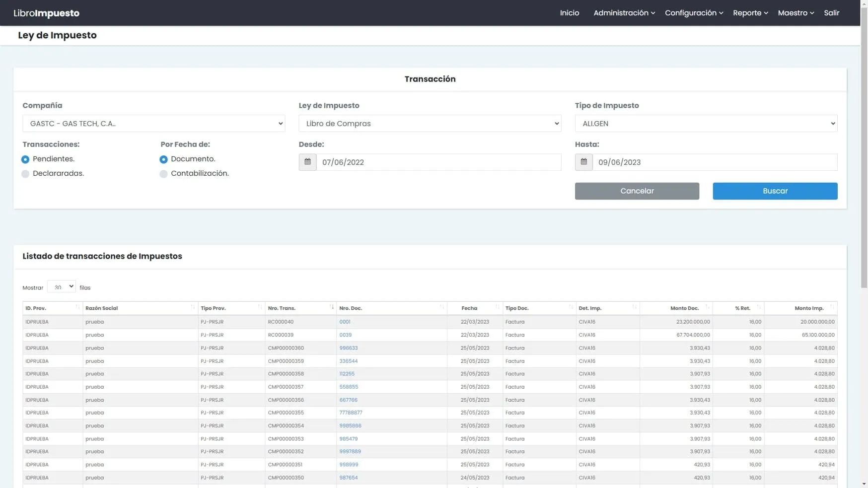Image resolution: width=868 pixels, height=488 pixels.
Task: Click Salir to log out
Action: pyautogui.click(x=831, y=13)
